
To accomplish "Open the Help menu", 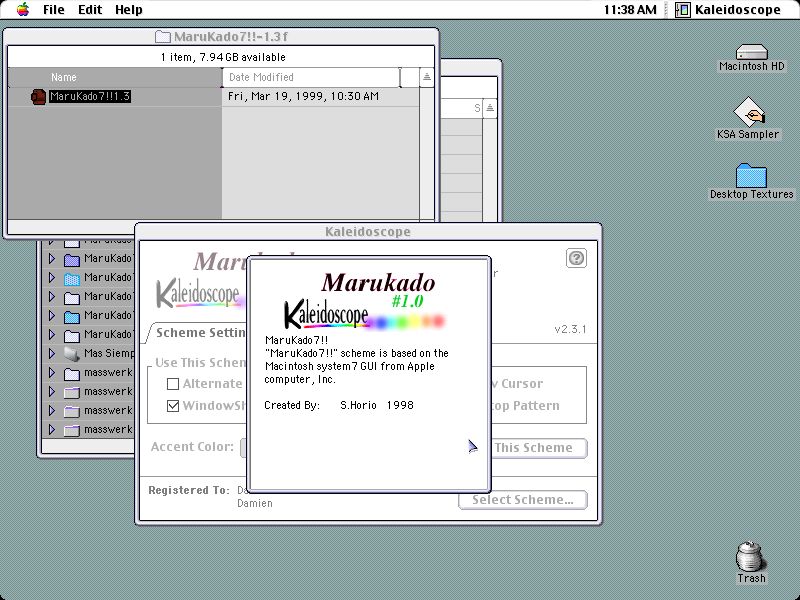I will (129, 10).
